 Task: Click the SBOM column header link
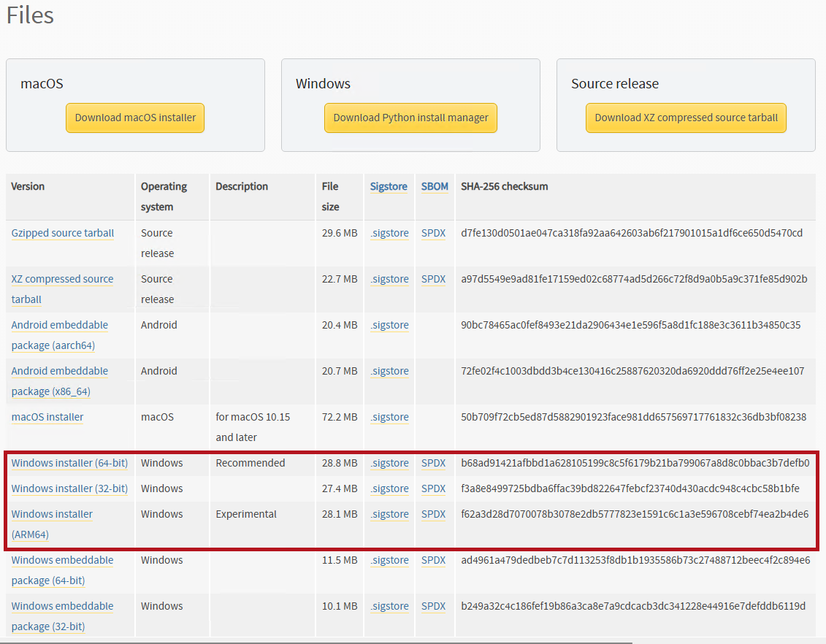(x=435, y=186)
